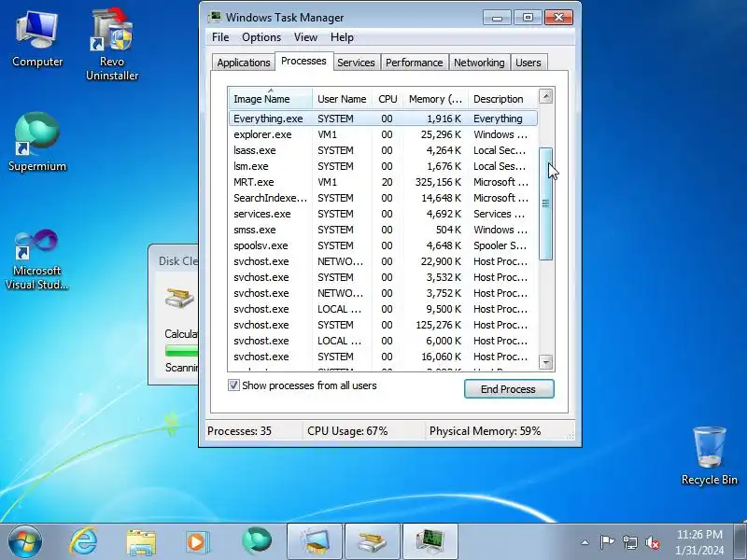This screenshot has width=747, height=560.
Task: Open the Users tab
Action: (x=528, y=63)
